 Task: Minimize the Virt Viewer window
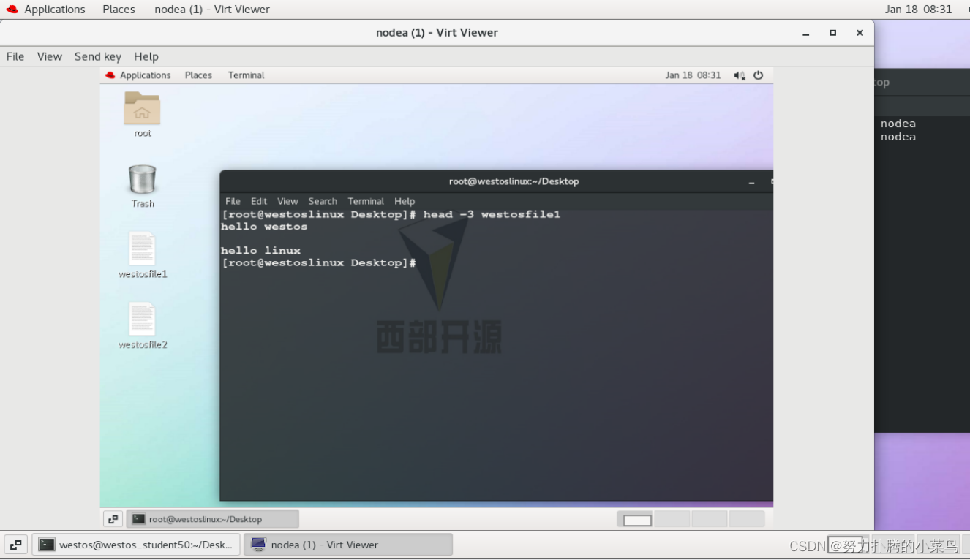pos(805,33)
